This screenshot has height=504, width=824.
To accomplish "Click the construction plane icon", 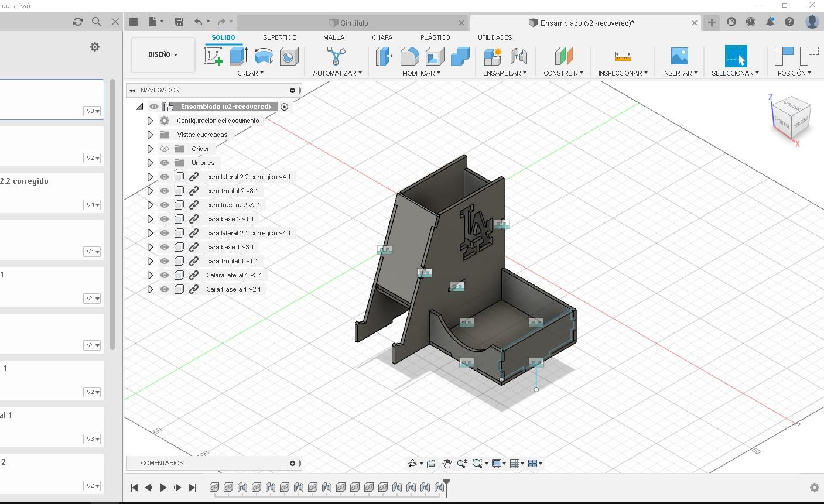I will (563, 56).
